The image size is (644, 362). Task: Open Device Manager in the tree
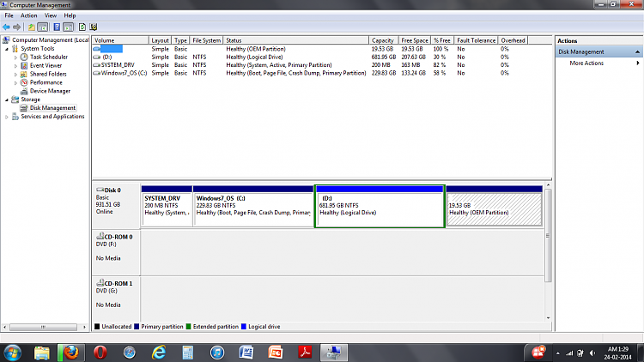[50, 91]
